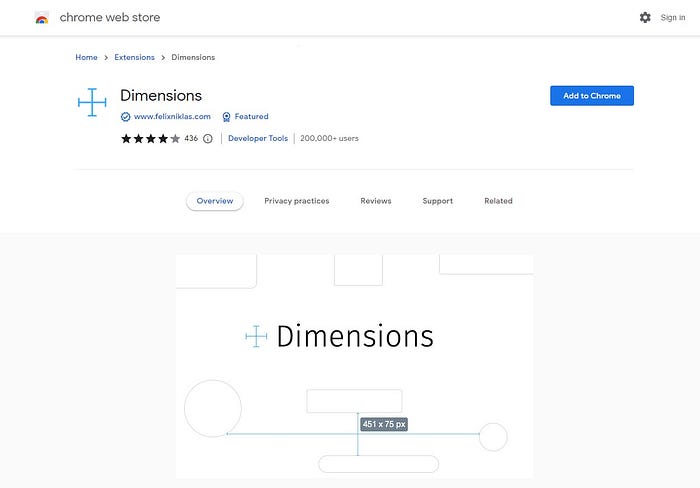Open the rating info circle icon

(208, 138)
